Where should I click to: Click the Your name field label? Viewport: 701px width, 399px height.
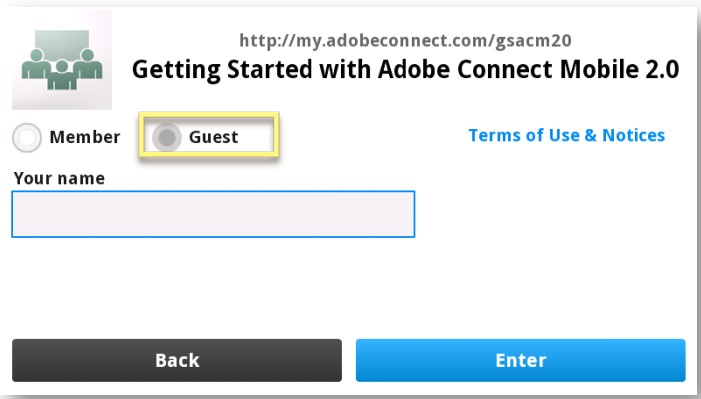tap(59, 178)
